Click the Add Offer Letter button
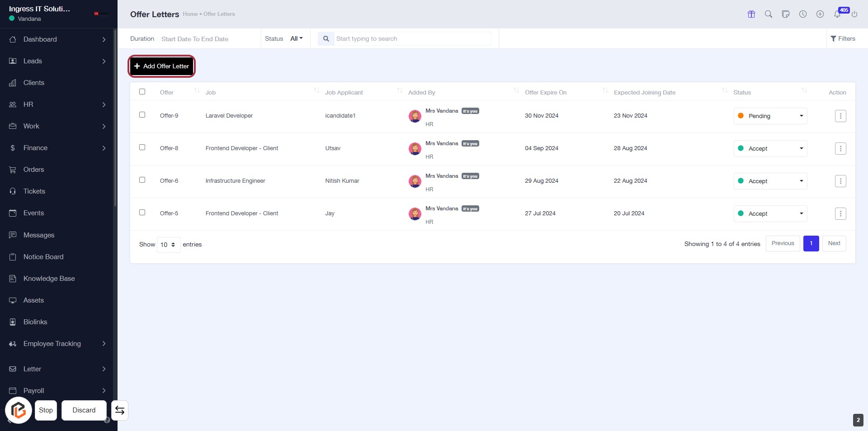The image size is (868, 431). 162,66
